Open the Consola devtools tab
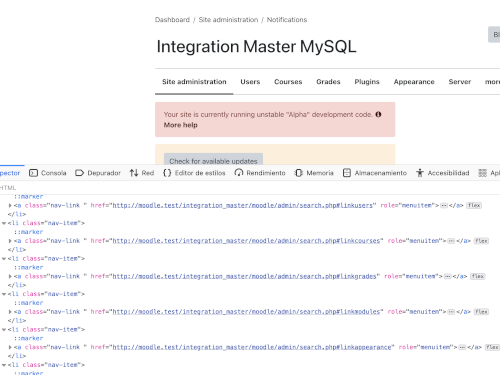This screenshot has width=500, height=375. [x=48, y=173]
